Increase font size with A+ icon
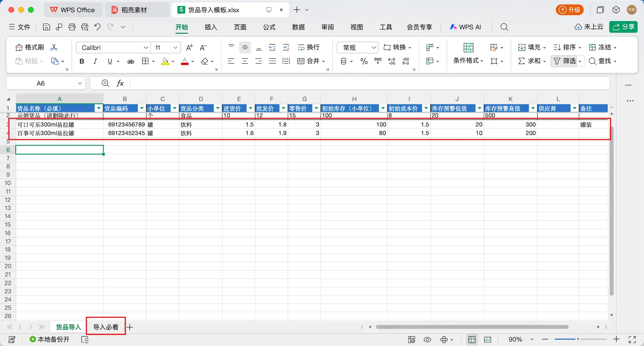 point(190,48)
